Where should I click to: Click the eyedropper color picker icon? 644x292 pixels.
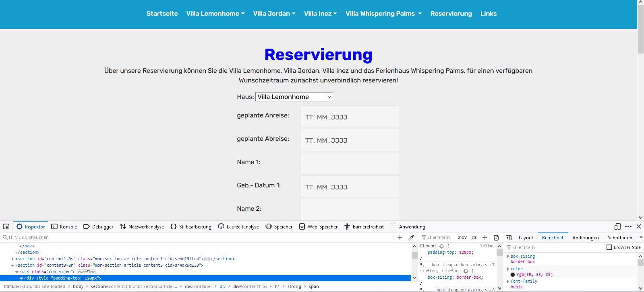(411, 238)
